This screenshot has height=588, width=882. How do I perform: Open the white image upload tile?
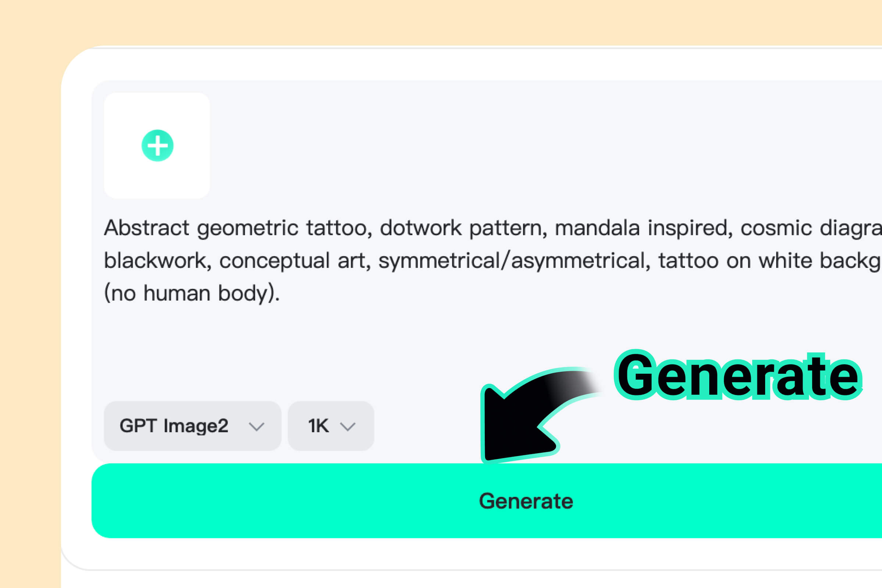pyautogui.click(x=157, y=146)
